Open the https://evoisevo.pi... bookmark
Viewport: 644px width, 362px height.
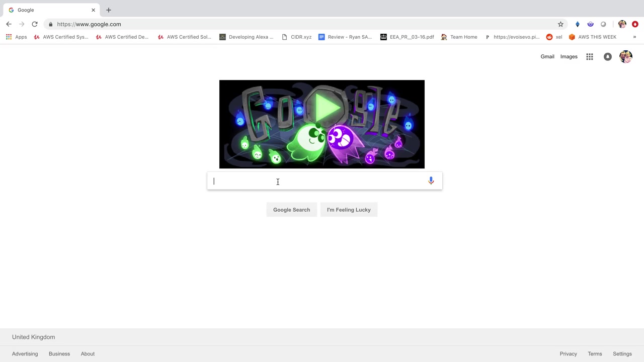tap(512, 37)
